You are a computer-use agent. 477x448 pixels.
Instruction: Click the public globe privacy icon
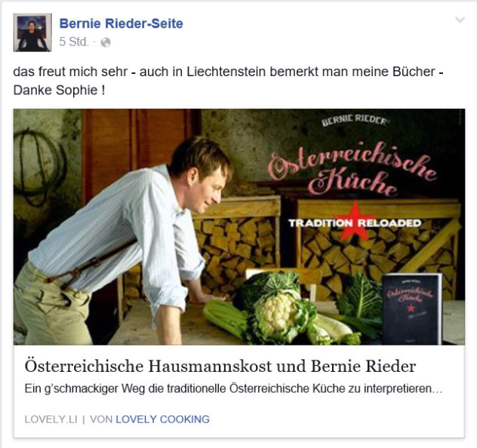105,42
